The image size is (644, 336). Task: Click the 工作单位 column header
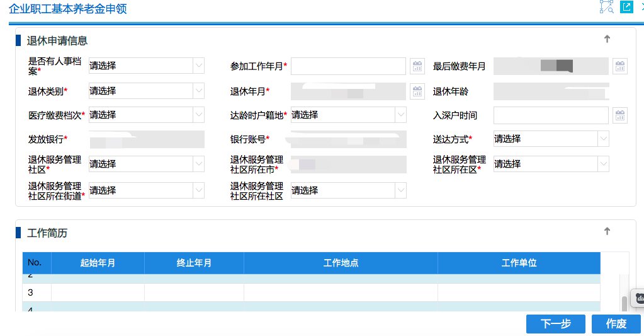(519, 263)
